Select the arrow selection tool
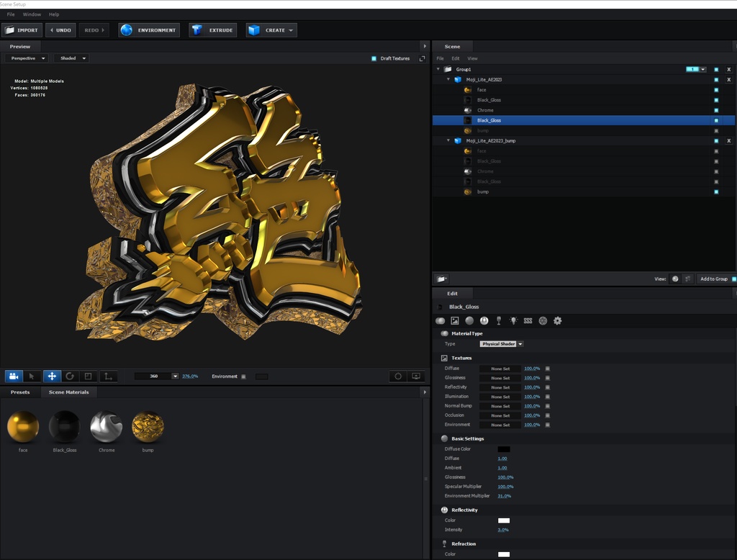Image resolution: width=737 pixels, height=560 pixels. [32, 376]
